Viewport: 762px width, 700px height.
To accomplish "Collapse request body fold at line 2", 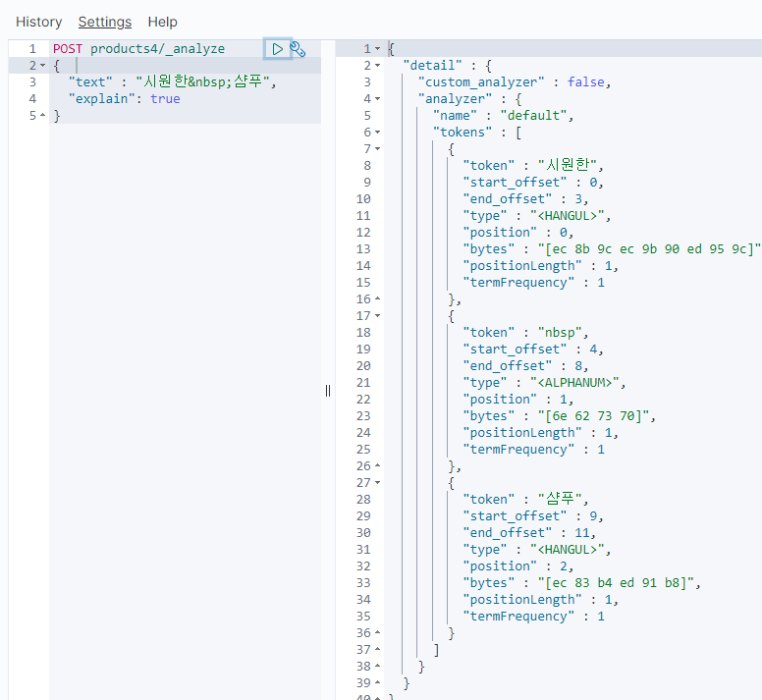I will coord(43,66).
